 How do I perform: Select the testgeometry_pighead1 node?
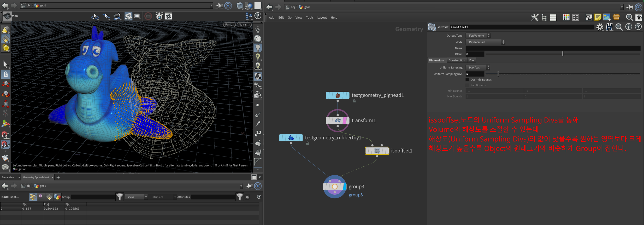point(338,95)
